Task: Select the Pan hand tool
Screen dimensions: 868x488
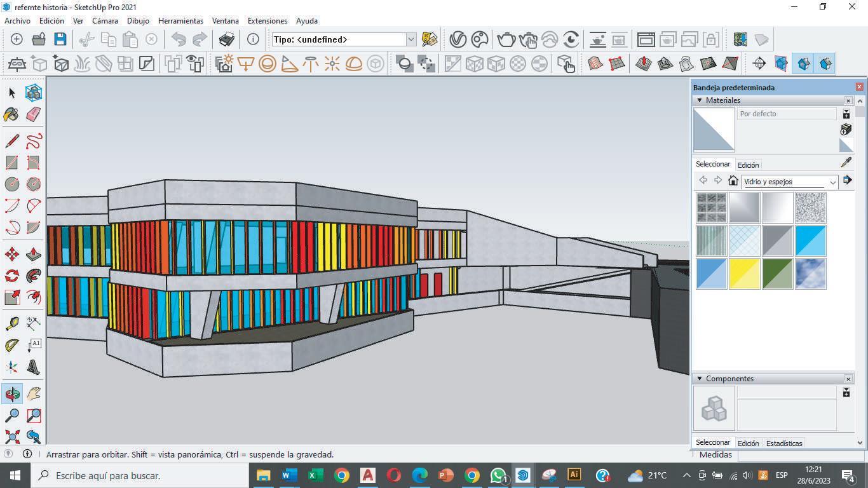Action: 34,394
